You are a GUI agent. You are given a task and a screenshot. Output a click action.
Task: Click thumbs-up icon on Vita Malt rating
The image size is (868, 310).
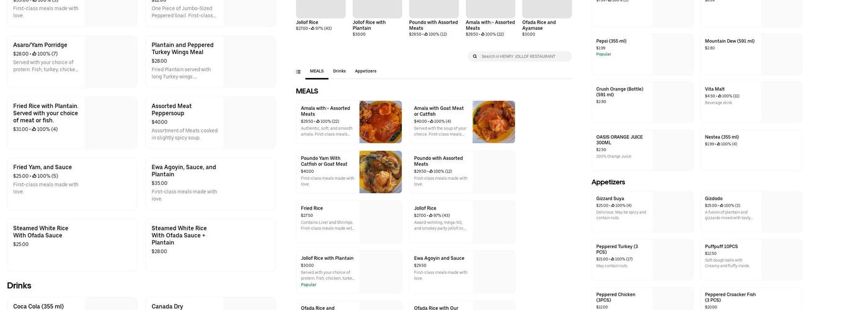(719, 96)
